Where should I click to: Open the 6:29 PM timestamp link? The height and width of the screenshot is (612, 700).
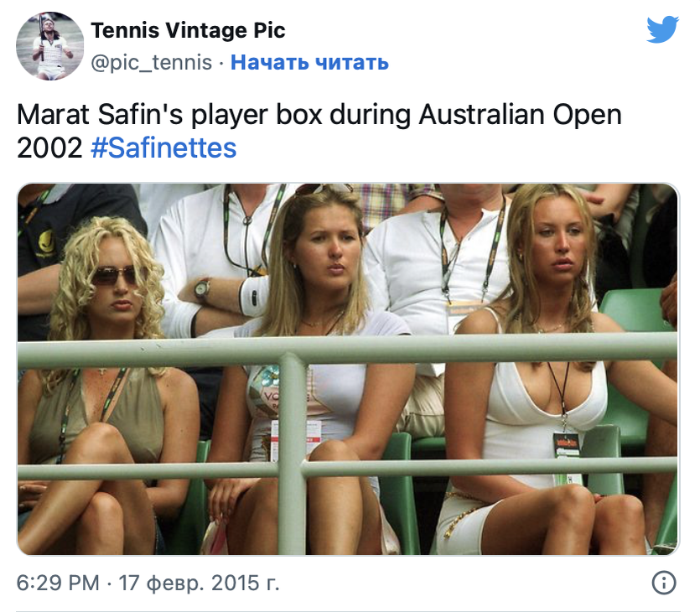click(58, 583)
